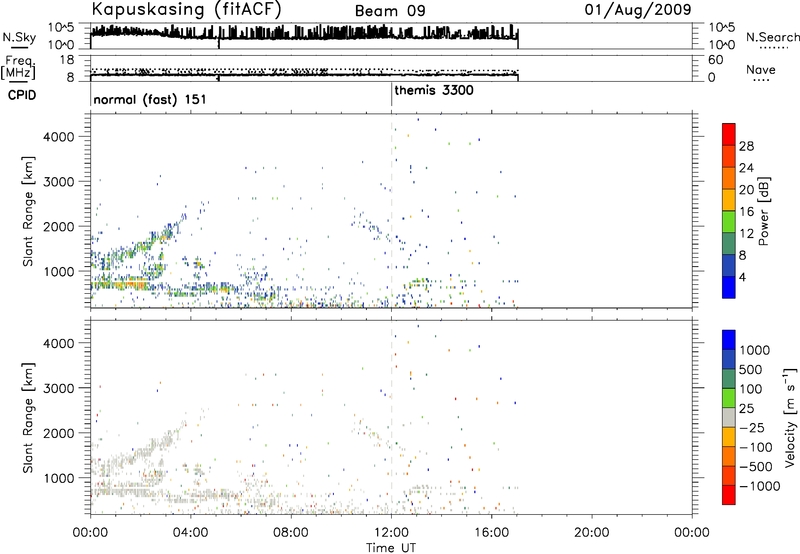Click "Slant Range [km]" label of the velocity panel
Viewport: 800px width, 554px height.
(x=28, y=417)
